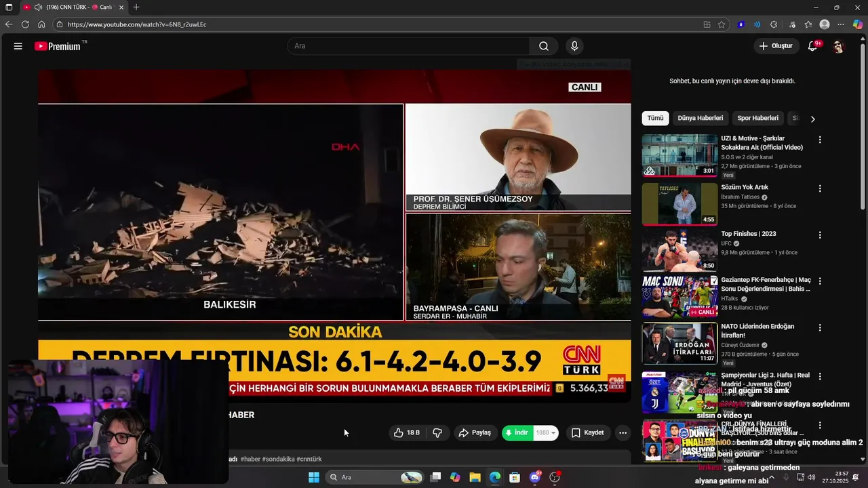The image size is (868, 488).
Task: Select the Spor Haberleri filter chip
Action: [757, 118]
